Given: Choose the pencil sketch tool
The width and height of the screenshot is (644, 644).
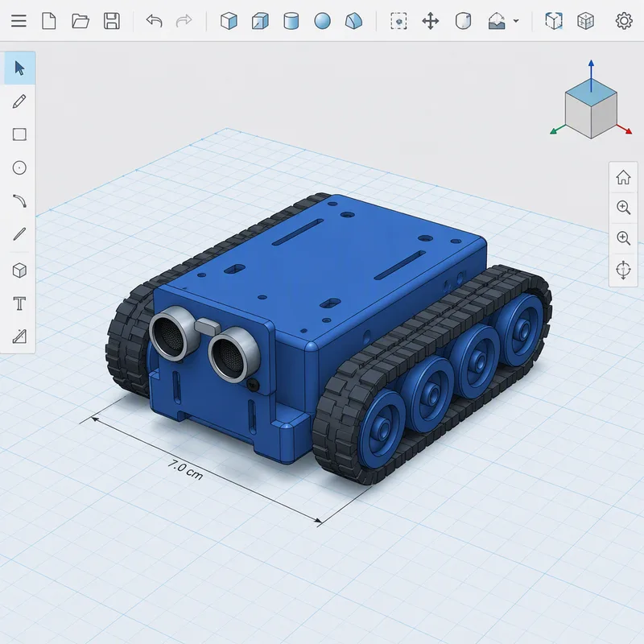Looking at the screenshot, I should (19, 101).
